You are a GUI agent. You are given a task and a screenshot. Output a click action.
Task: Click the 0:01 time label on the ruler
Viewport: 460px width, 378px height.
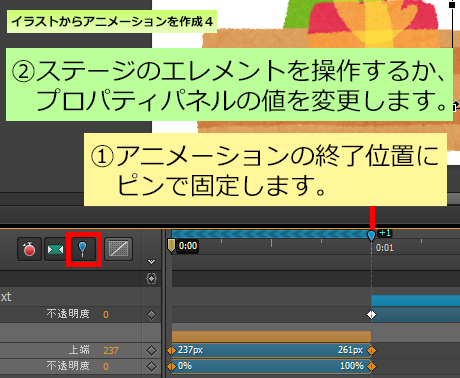[385, 248]
